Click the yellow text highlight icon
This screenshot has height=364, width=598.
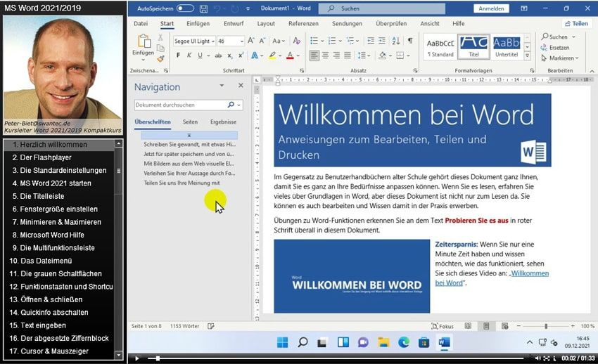[272, 56]
